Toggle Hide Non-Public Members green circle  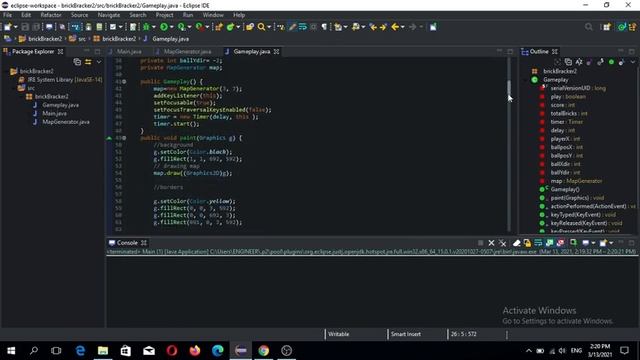click(611, 62)
